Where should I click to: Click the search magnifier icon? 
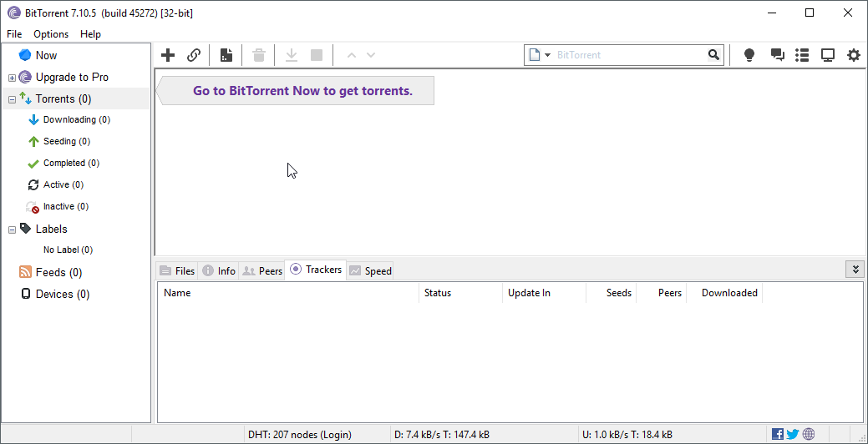[713, 55]
